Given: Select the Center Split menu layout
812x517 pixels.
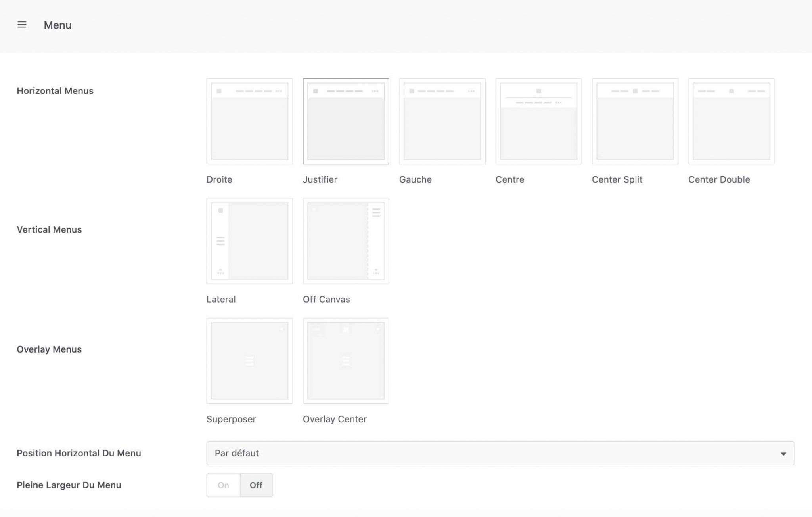Looking at the screenshot, I should pos(634,121).
